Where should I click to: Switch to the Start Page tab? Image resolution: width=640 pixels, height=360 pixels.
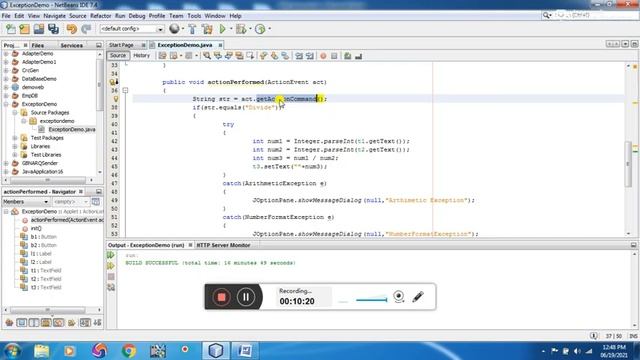point(121,45)
